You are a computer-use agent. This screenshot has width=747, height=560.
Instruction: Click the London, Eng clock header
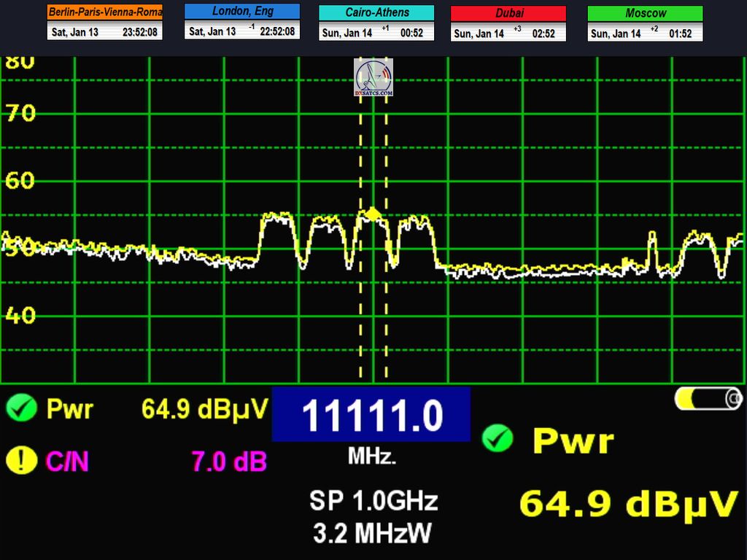click(242, 12)
